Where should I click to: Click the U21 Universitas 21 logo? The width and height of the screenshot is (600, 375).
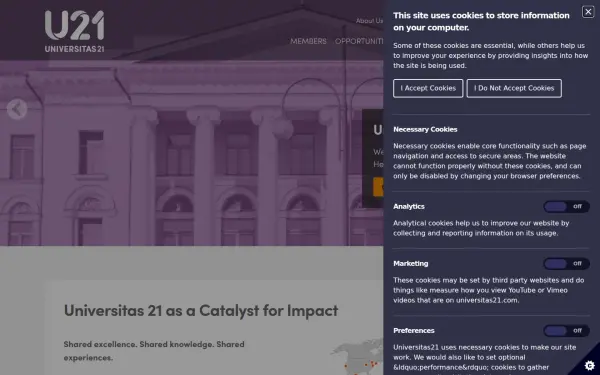pyautogui.click(x=74, y=31)
